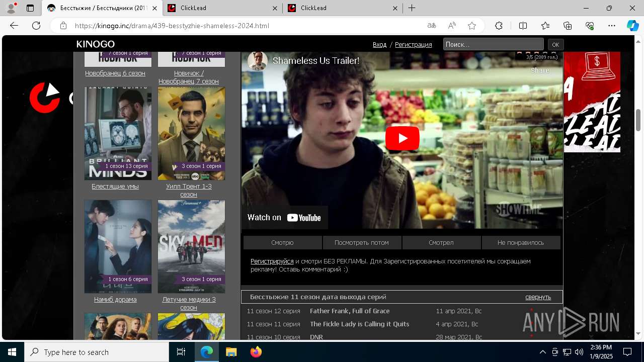Open Windows Start menu
This screenshot has height=362, width=644.
pos(12,352)
